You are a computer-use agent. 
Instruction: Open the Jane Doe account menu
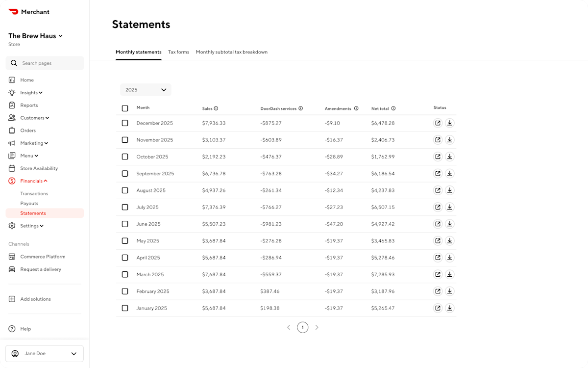tap(44, 353)
